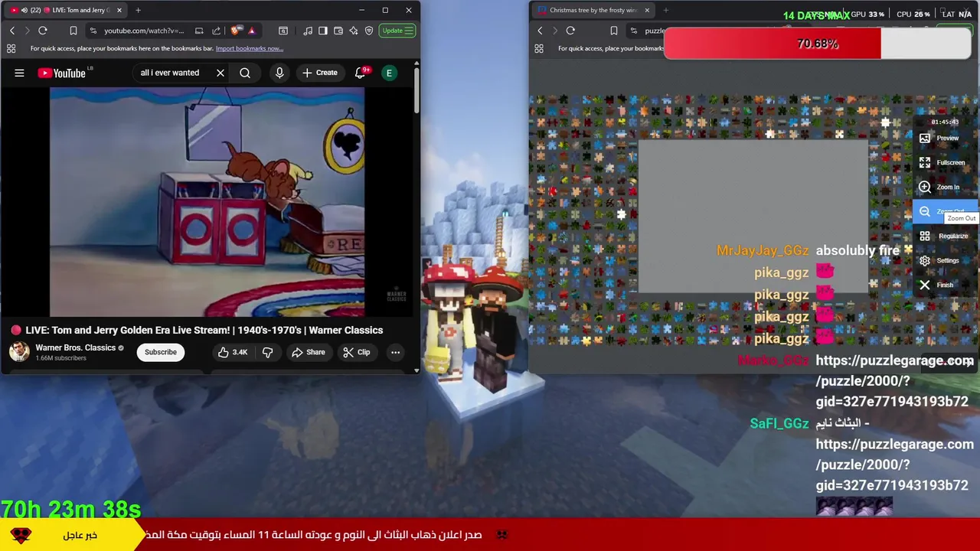Bookmark the puzzle page
Screen dimensions: 980x551
coord(613,31)
